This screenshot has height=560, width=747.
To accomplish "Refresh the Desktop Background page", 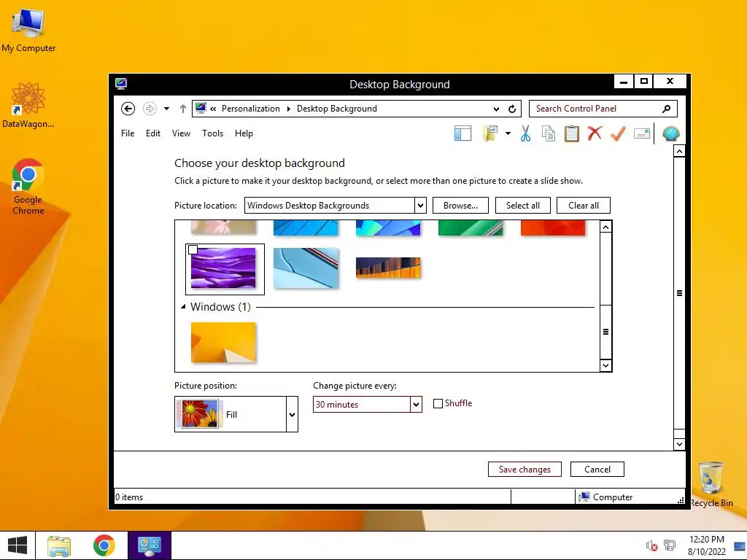I will (512, 109).
